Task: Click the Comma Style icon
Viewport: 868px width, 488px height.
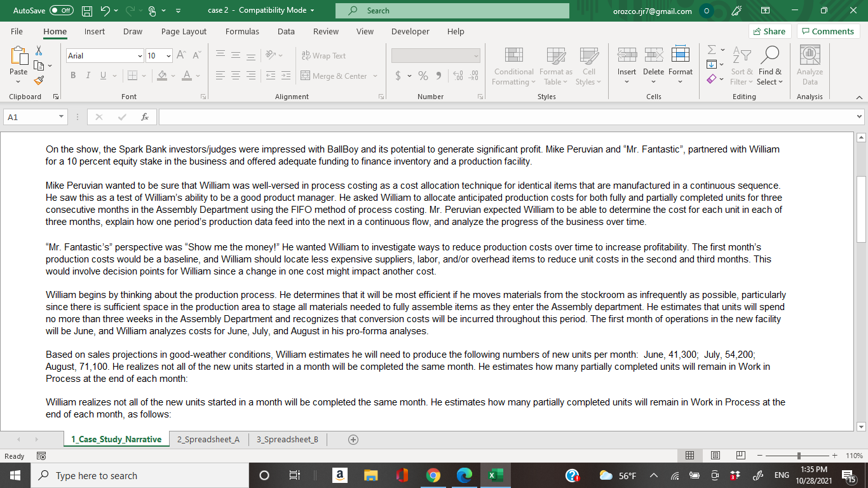Action: (x=440, y=76)
